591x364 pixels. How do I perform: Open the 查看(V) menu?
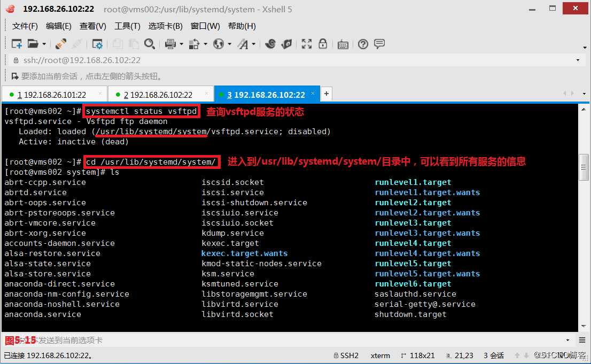(93, 26)
